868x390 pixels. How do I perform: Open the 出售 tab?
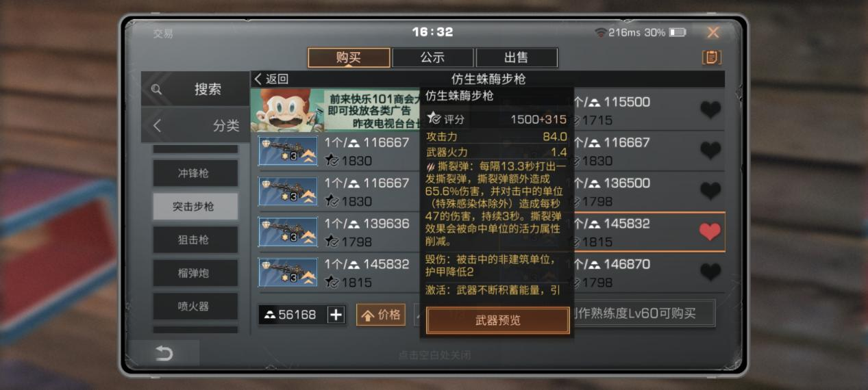(x=517, y=57)
